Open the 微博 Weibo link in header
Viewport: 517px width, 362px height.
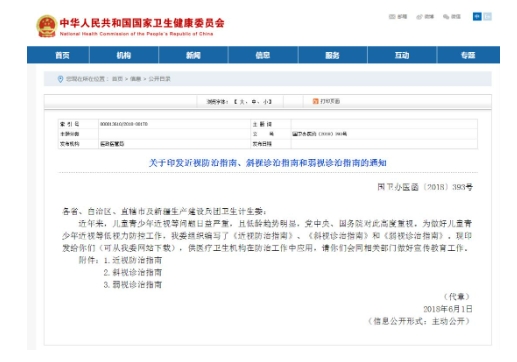[x=425, y=17]
